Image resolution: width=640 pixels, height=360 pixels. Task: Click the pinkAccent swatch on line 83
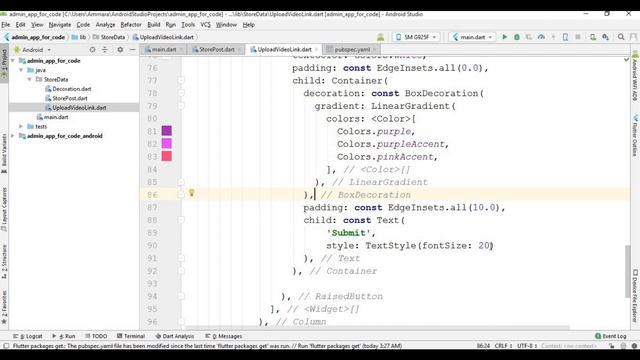167,156
